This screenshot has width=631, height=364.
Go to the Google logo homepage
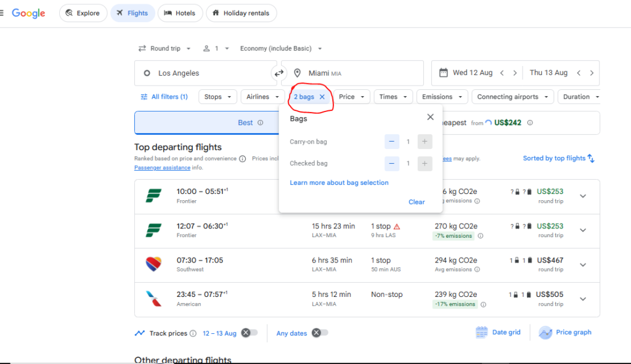tap(28, 14)
